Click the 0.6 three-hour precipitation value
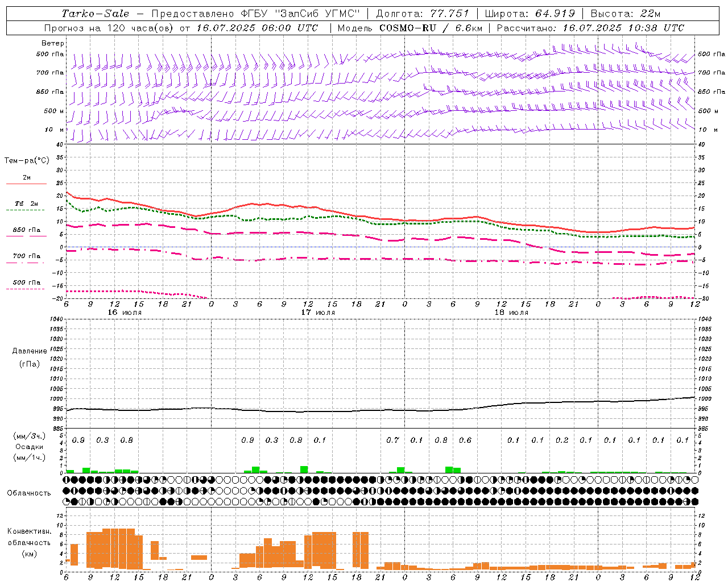The image size is (728, 582). coord(465,440)
